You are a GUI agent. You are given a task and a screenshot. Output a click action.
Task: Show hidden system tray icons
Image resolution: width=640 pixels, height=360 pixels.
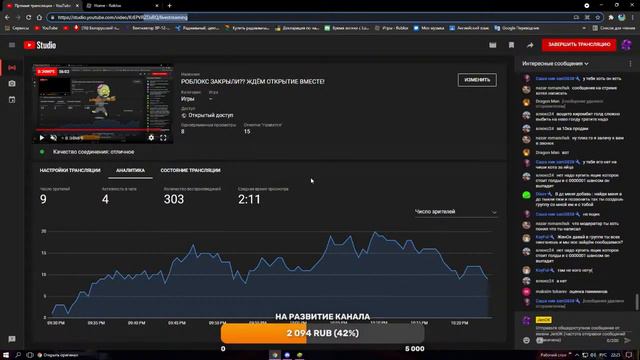point(577,355)
